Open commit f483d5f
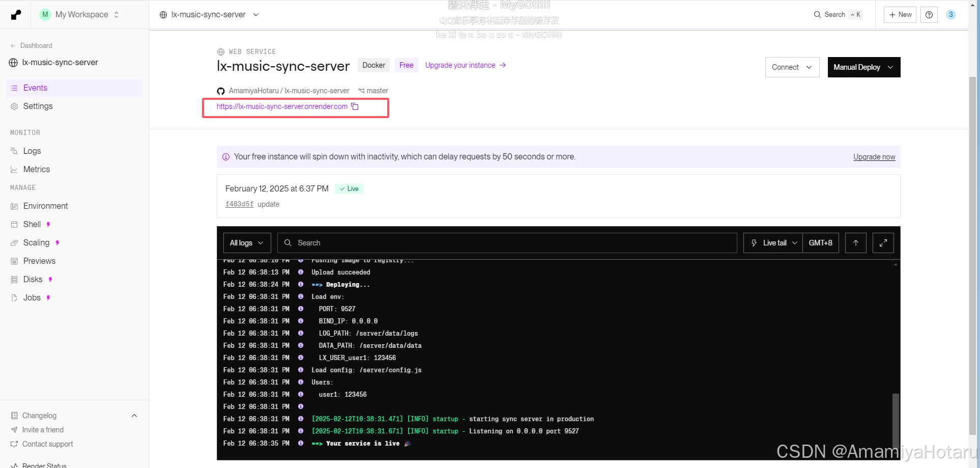980x468 pixels. click(x=239, y=204)
